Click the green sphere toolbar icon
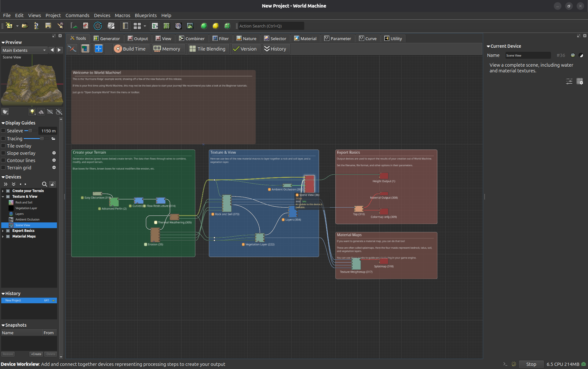 coord(204,26)
